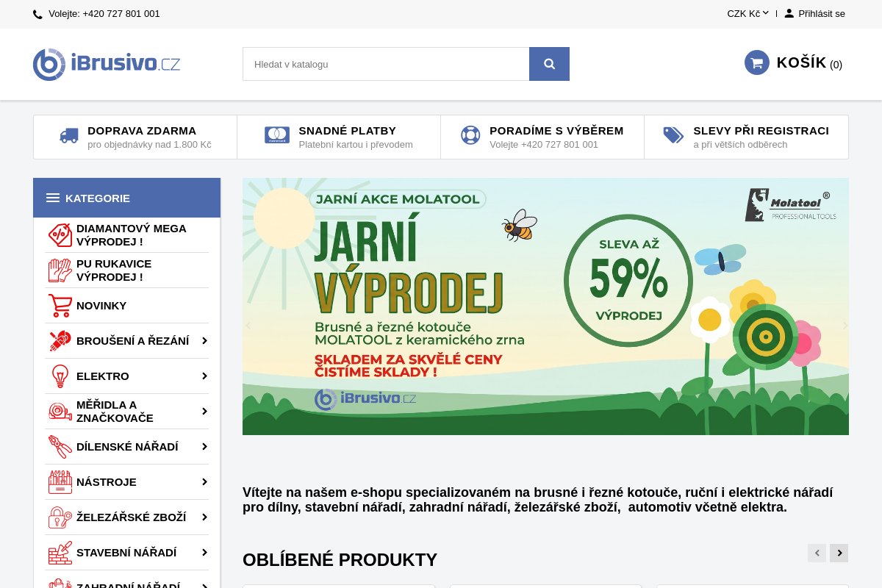This screenshot has width=882, height=588.
Task: Click the Hledat v katalogu search field
Action: (386, 64)
